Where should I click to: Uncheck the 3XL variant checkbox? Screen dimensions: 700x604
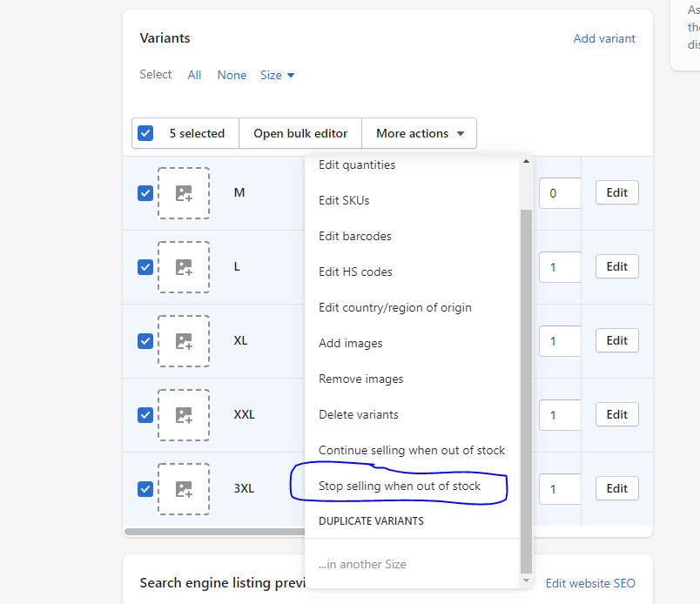tap(145, 489)
